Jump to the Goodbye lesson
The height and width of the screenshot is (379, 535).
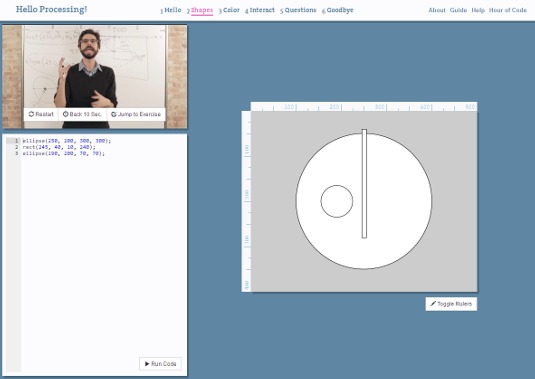337,10
